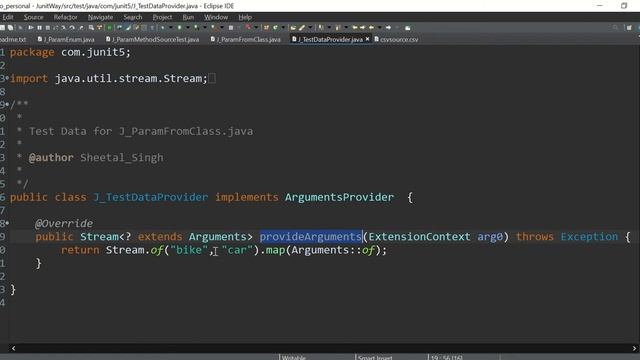Click the "car" string literal
Screen dimensions: 640x360
(x=237, y=250)
